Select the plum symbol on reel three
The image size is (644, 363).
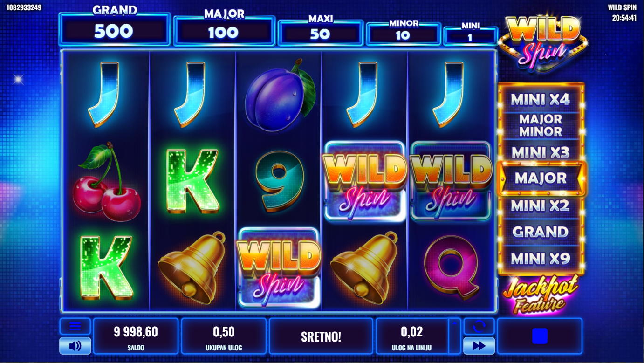coord(280,94)
